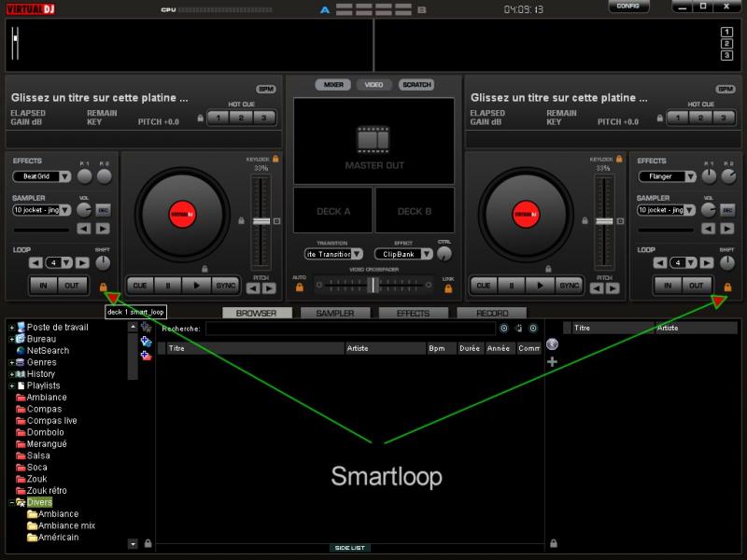This screenshot has height=560, width=747.
Task: Select the SCRATCH panel tab
Action: pyautogui.click(x=416, y=85)
